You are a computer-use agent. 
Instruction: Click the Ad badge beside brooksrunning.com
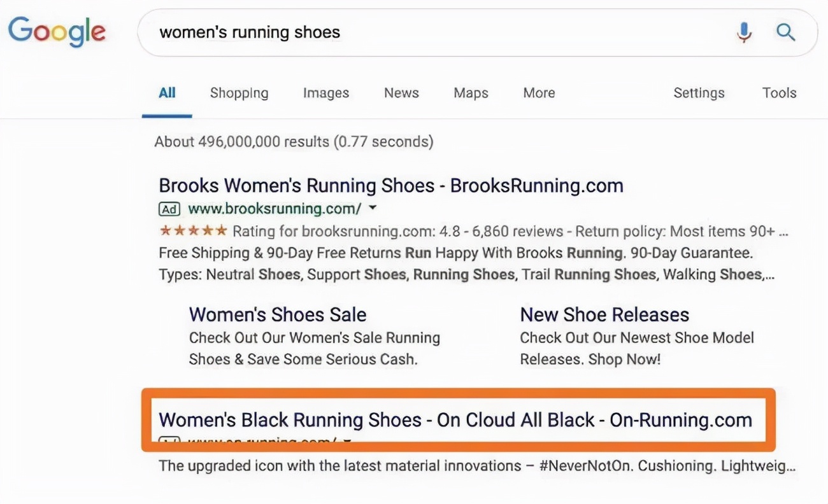(x=169, y=209)
